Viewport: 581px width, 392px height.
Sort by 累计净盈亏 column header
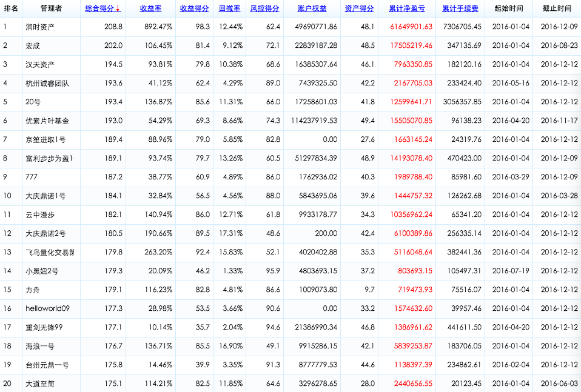(407, 8)
